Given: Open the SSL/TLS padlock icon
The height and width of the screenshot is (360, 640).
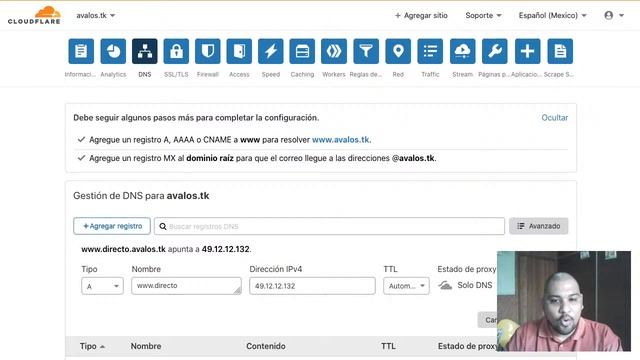Looking at the screenshot, I should tap(176, 51).
